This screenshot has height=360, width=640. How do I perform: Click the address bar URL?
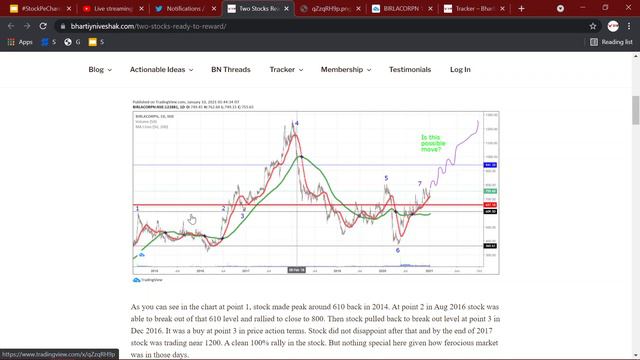point(148,26)
